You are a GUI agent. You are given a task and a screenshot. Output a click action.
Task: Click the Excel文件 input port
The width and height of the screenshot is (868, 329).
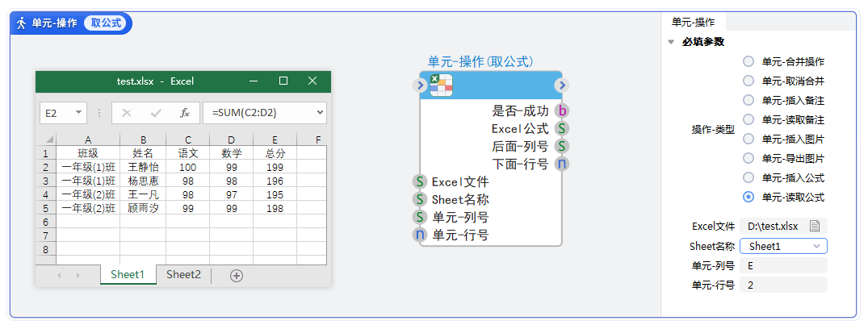pos(420,182)
